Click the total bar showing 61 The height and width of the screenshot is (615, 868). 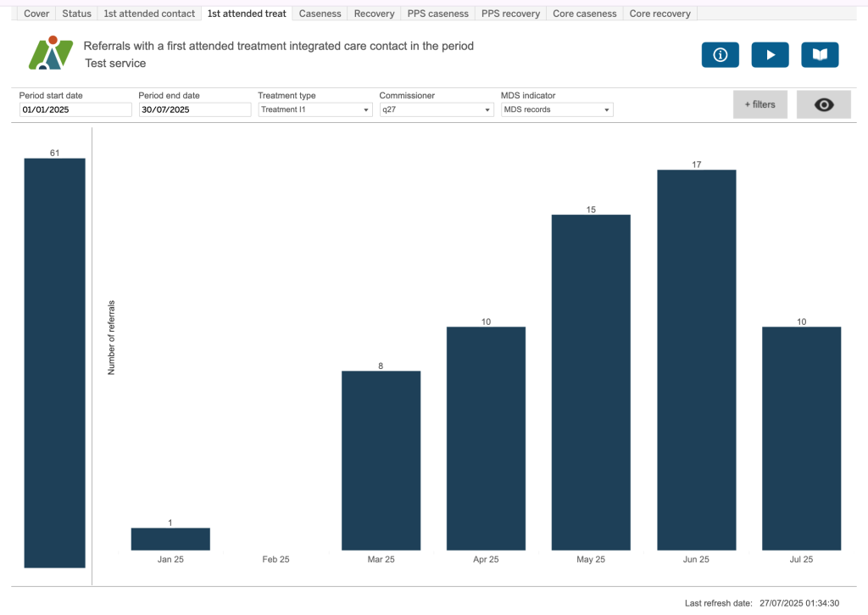(x=54, y=362)
